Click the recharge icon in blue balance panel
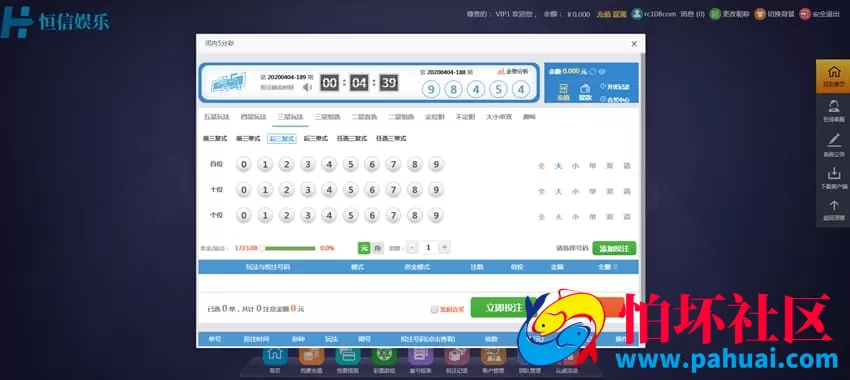The image size is (850, 380). click(563, 89)
